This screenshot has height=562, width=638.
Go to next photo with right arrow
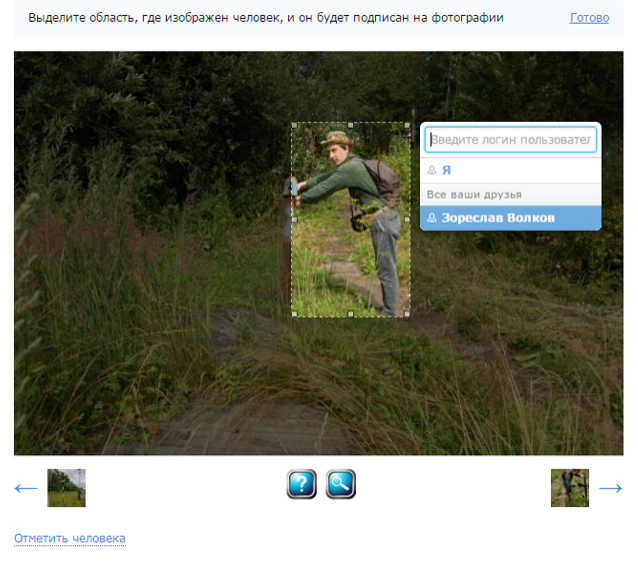click(610, 488)
